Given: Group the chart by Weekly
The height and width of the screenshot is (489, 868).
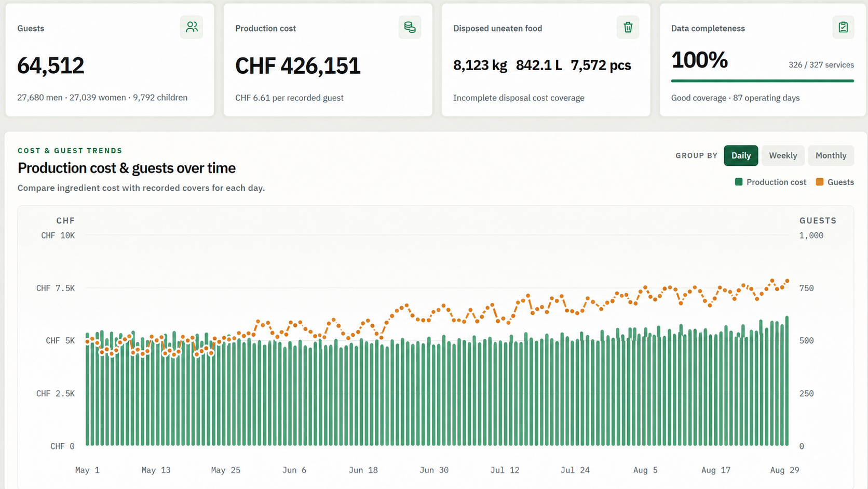Looking at the screenshot, I should click(783, 155).
